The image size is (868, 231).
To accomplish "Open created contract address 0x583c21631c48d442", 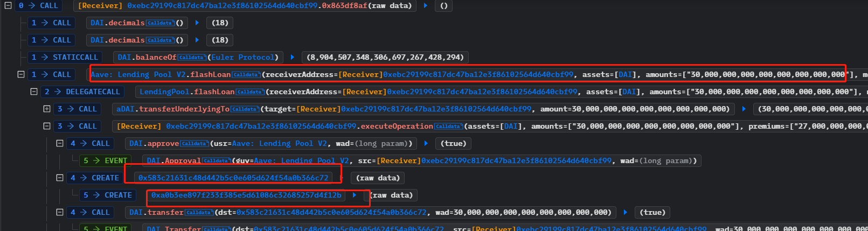I will click(x=233, y=178).
